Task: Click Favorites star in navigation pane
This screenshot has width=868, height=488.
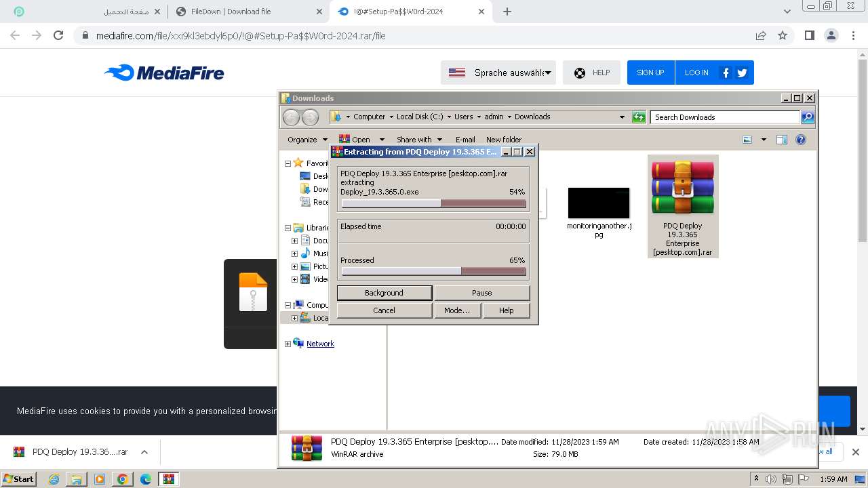Action: (x=298, y=163)
